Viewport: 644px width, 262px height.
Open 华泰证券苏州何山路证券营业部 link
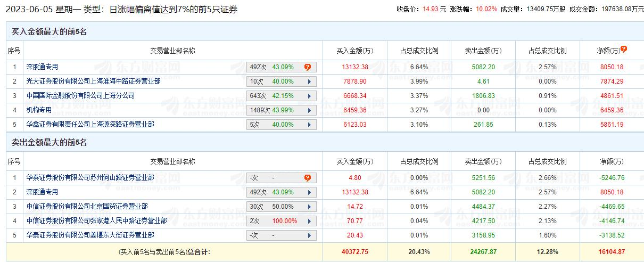pyautogui.click(x=90, y=178)
